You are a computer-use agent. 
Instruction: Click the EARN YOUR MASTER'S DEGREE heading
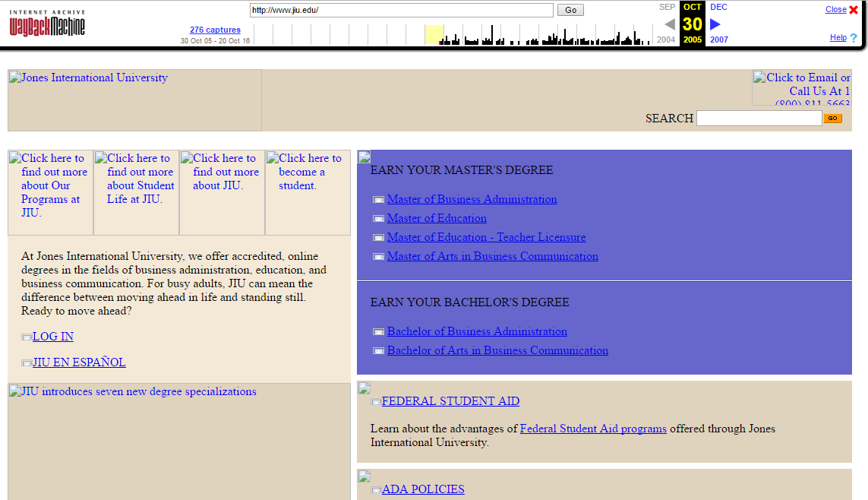tap(462, 170)
